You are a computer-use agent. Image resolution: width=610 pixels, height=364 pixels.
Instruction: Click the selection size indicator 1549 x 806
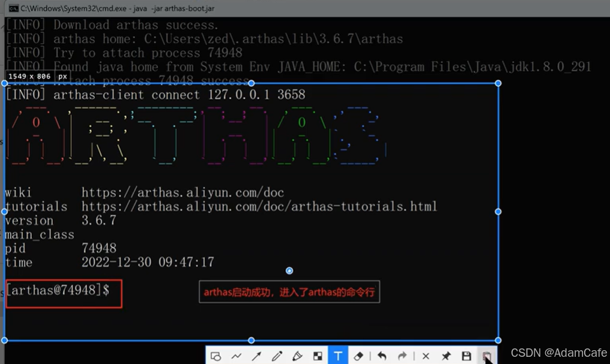(38, 77)
